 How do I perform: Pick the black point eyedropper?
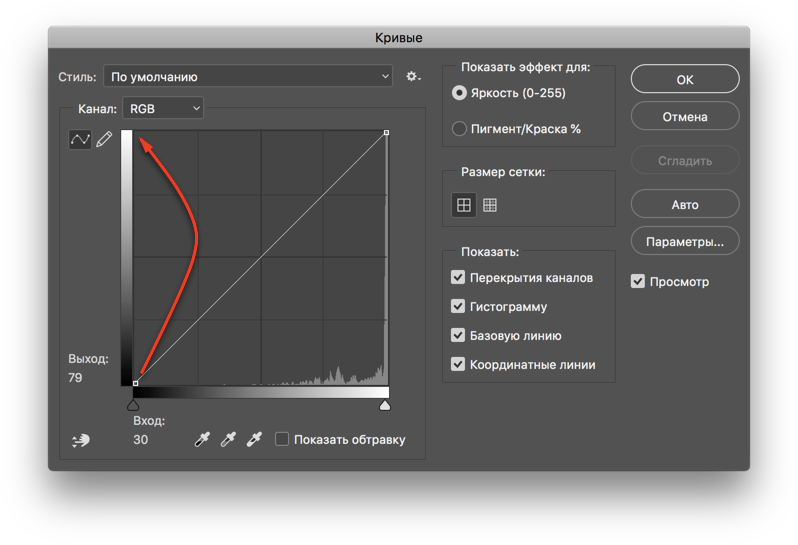pyautogui.click(x=202, y=439)
